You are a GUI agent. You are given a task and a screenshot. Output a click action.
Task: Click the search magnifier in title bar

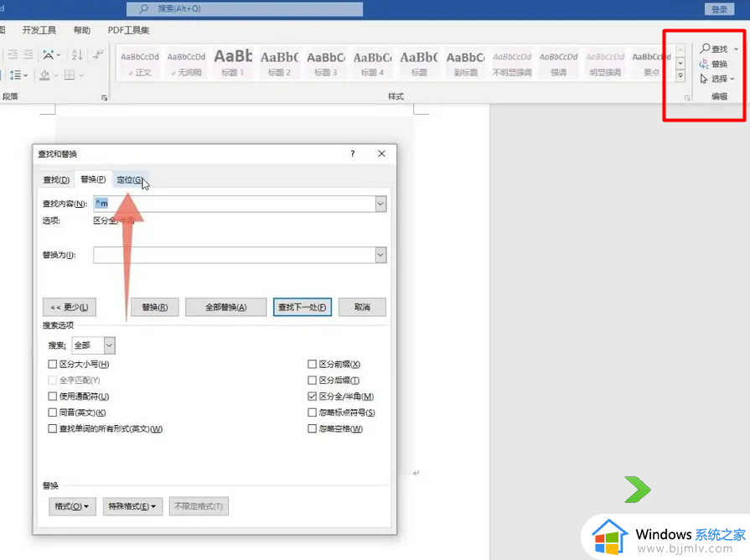pyautogui.click(x=143, y=8)
